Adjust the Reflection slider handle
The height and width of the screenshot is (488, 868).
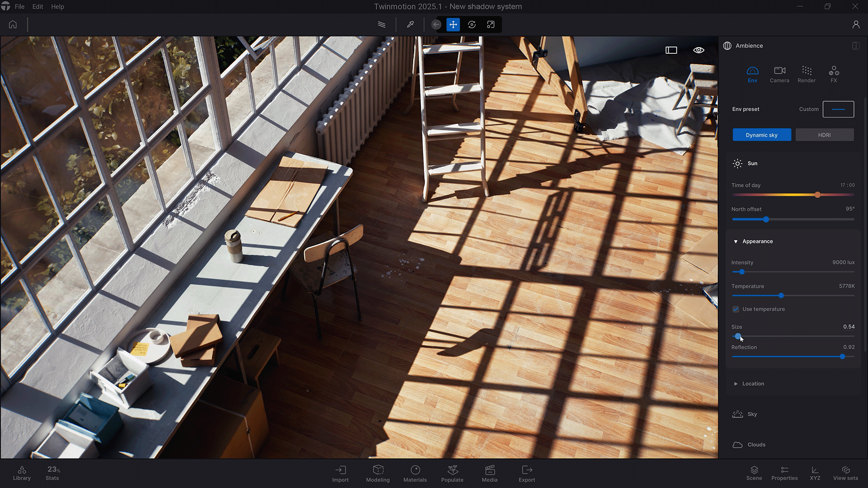842,357
